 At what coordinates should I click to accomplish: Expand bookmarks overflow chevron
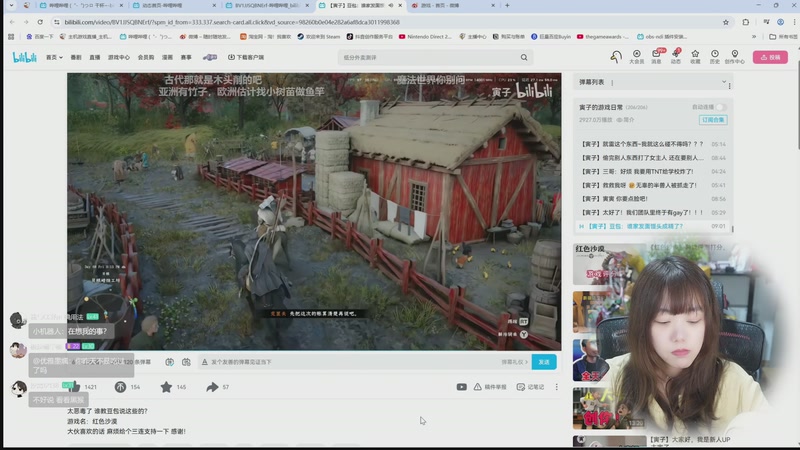(x=754, y=37)
